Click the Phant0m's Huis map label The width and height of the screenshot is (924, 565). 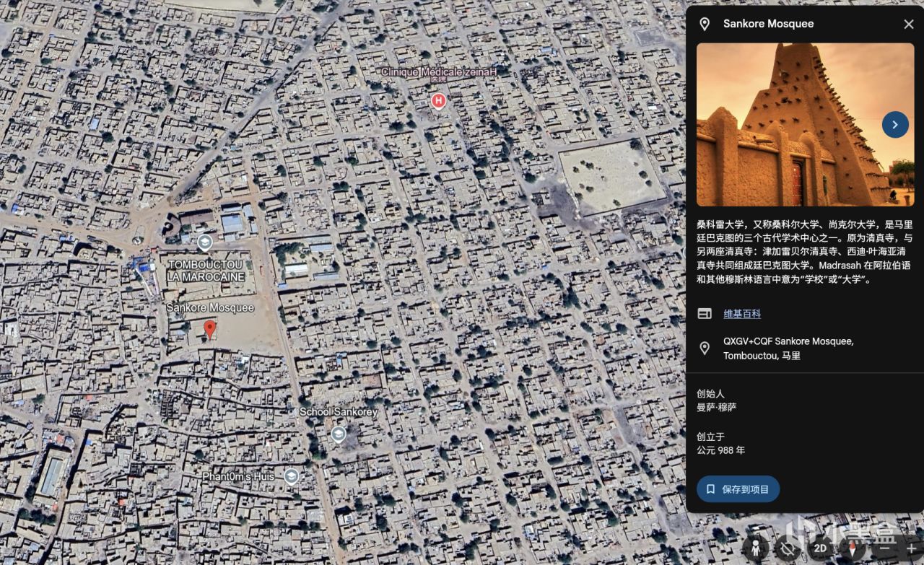[238, 477]
